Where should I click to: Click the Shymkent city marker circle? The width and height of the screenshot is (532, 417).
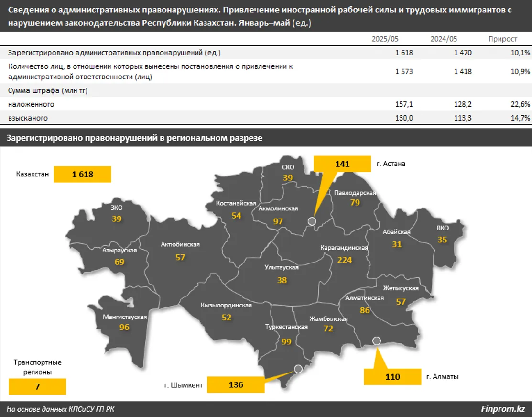[299, 369]
